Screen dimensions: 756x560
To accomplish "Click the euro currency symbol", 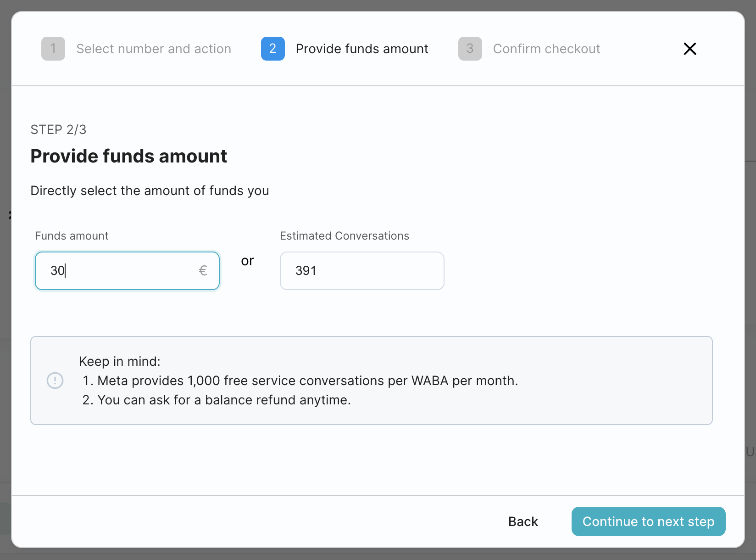I will click(203, 271).
